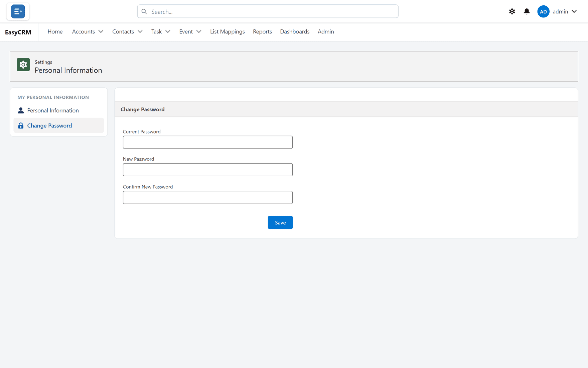Save the new password
Image resolution: width=588 pixels, height=368 pixels.
[280, 222]
